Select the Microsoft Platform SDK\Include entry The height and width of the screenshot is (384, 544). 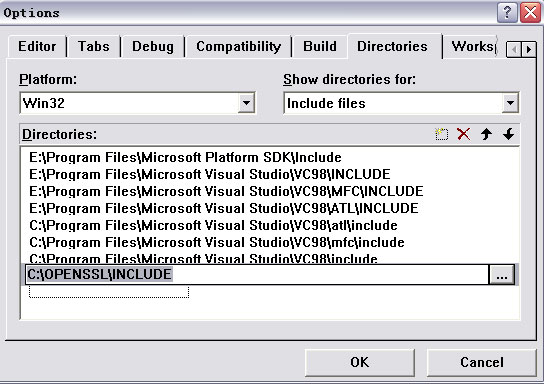(x=185, y=157)
